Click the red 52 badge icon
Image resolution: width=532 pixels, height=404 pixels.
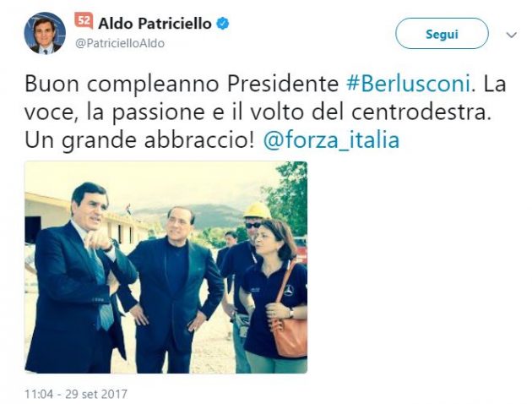tap(84, 21)
